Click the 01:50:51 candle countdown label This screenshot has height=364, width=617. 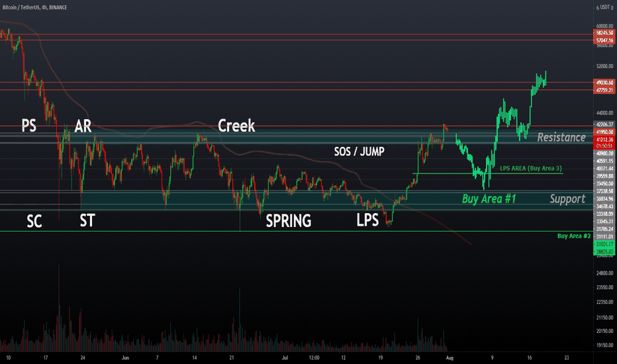pyautogui.click(x=604, y=146)
